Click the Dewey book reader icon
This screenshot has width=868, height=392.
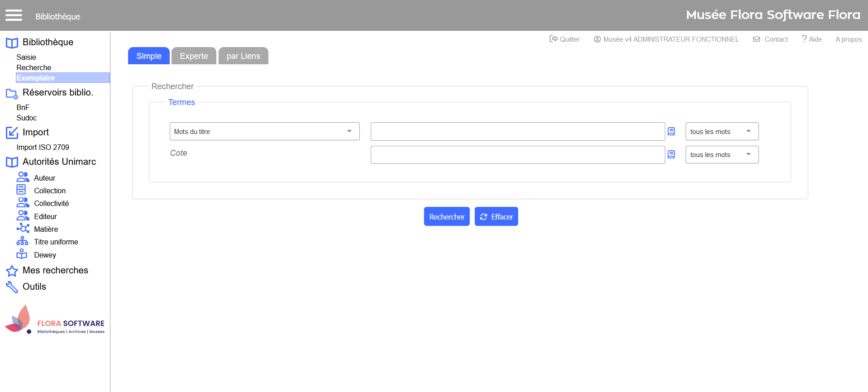[22, 254]
